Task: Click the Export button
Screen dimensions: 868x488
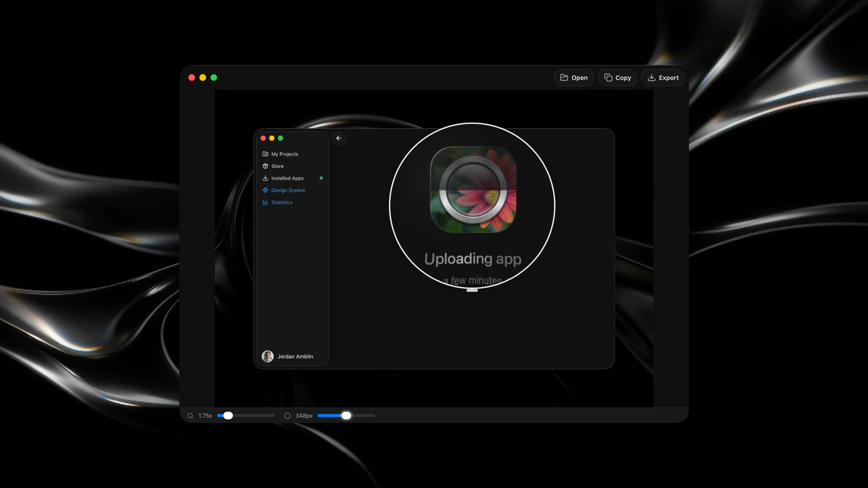Action: click(663, 78)
